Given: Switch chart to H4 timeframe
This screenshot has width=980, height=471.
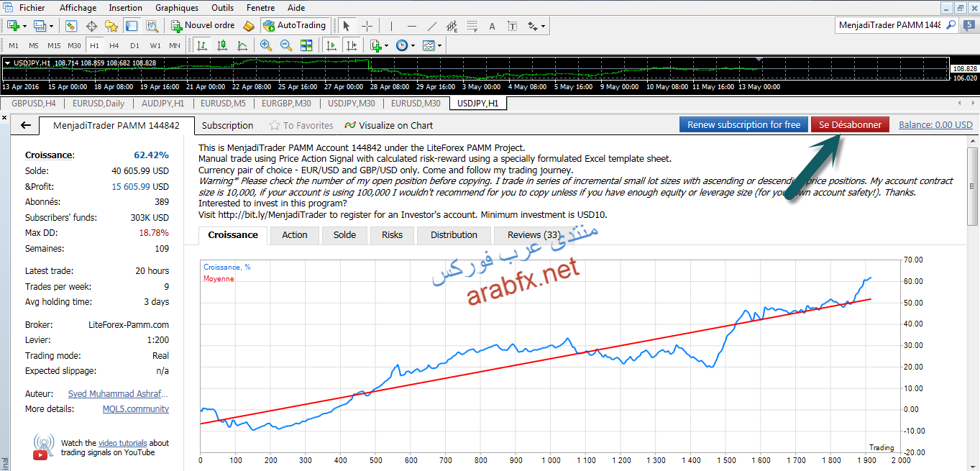Looking at the screenshot, I should 114,45.
